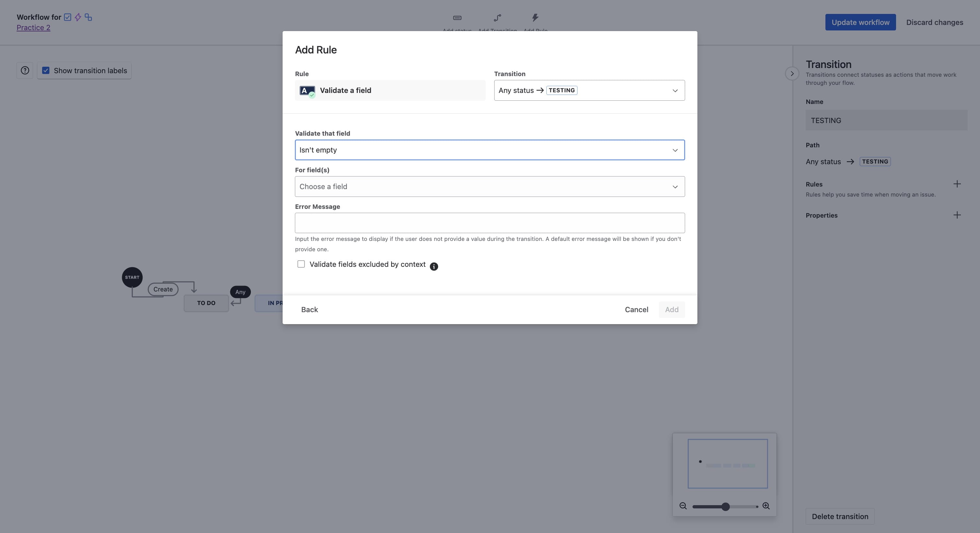
Task: Zoom out the workflow diagram
Action: (x=683, y=506)
